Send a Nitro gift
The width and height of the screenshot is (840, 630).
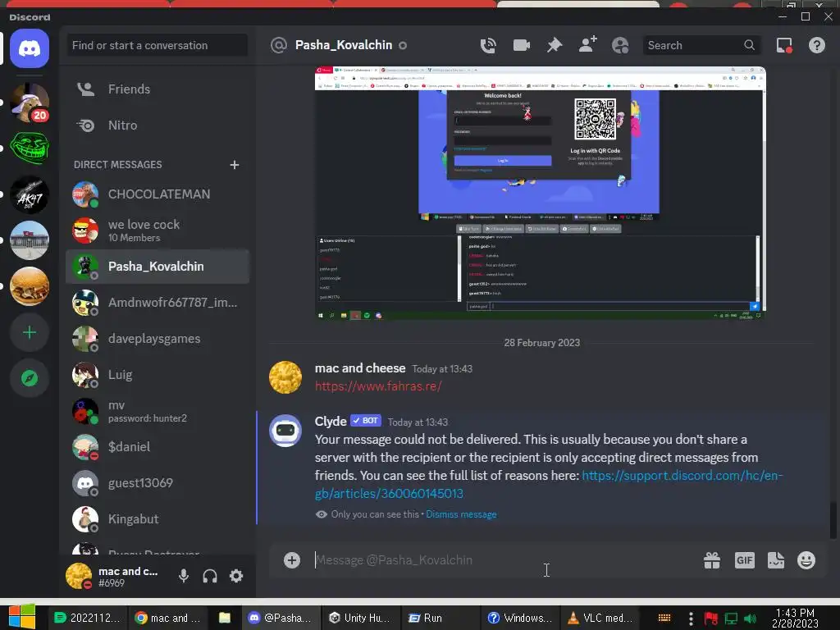coord(712,560)
